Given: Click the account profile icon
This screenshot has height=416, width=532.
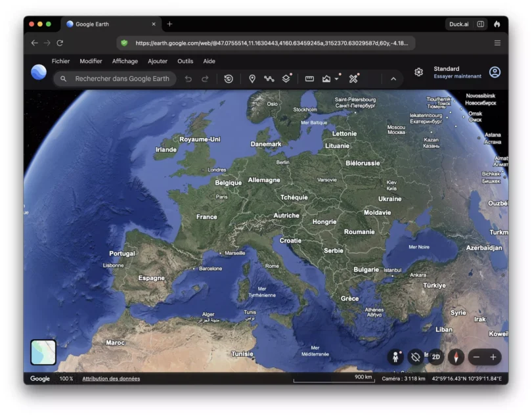Looking at the screenshot, I should click(495, 72).
